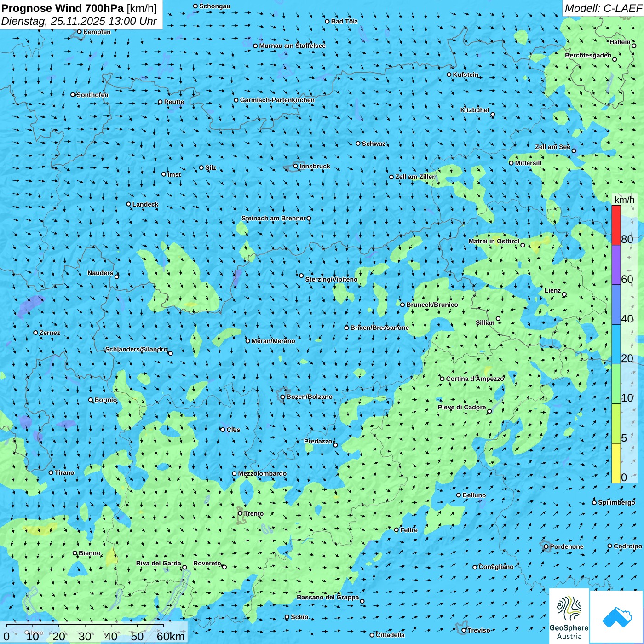Click the 'Modell: C-LAEF' label
This screenshot has width=644, height=644.
click(x=603, y=8)
